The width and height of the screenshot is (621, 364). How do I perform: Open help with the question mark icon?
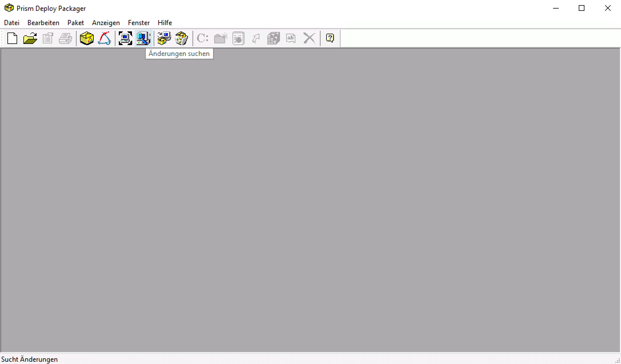pos(330,38)
